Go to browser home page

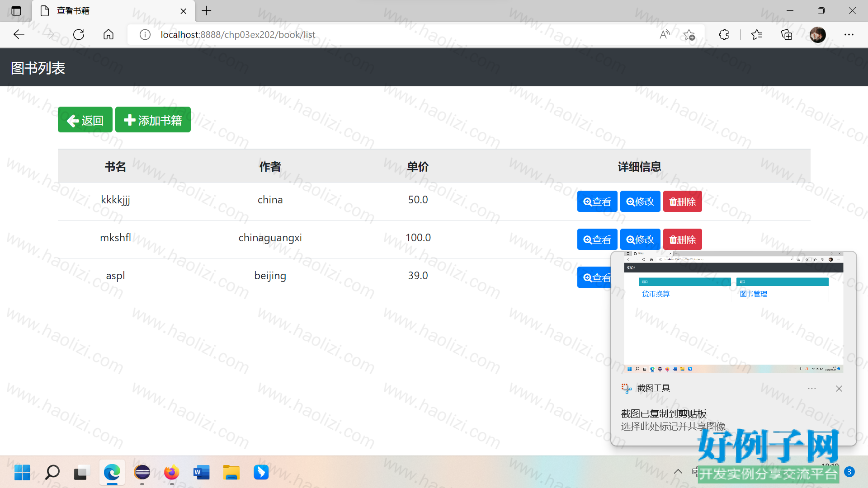point(108,34)
